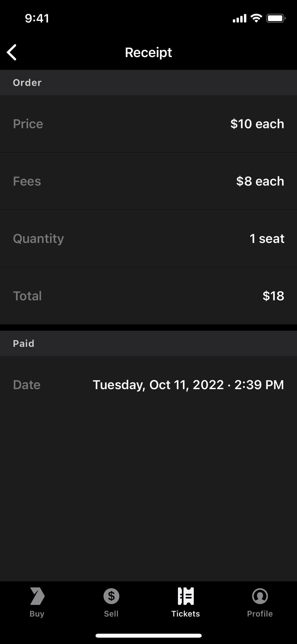Tap the cellular signal bars icon
297x644 pixels.
click(239, 18)
